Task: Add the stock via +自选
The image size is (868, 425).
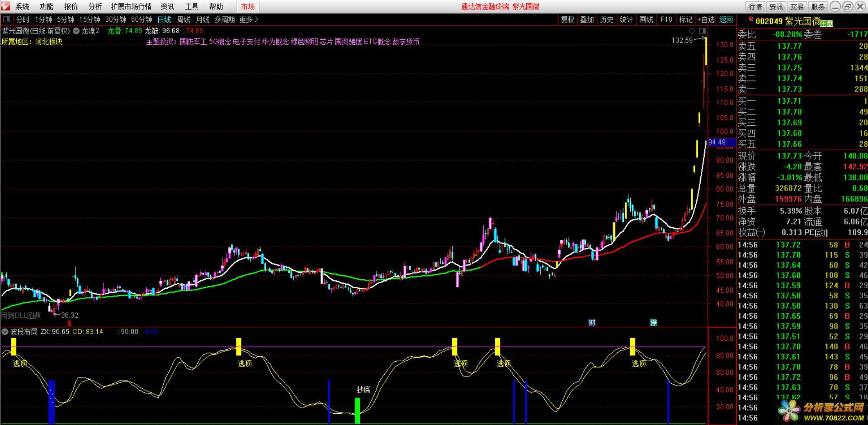Action: 706,19
